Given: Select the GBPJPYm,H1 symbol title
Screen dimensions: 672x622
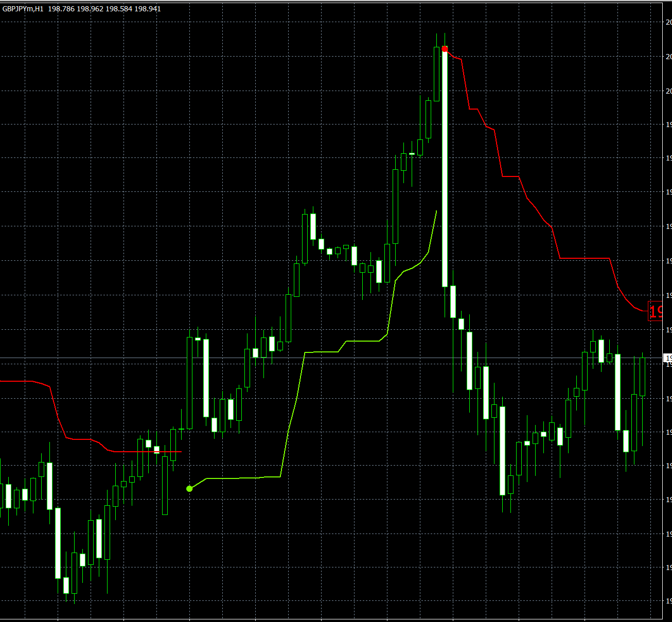Looking at the screenshot, I should pyautogui.click(x=23, y=9).
